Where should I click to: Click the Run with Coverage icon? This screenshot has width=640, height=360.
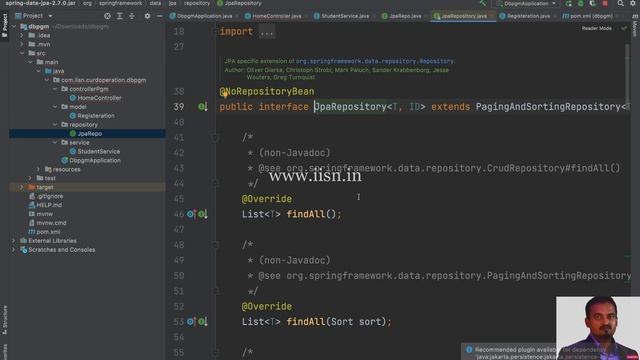(x=593, y=3)
